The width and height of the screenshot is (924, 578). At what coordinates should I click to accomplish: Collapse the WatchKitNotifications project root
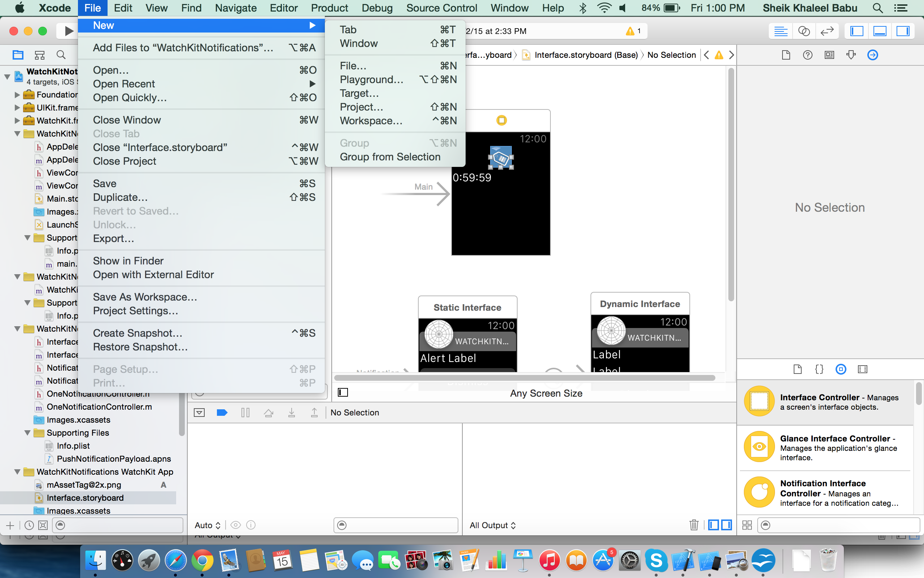point(7,77)
